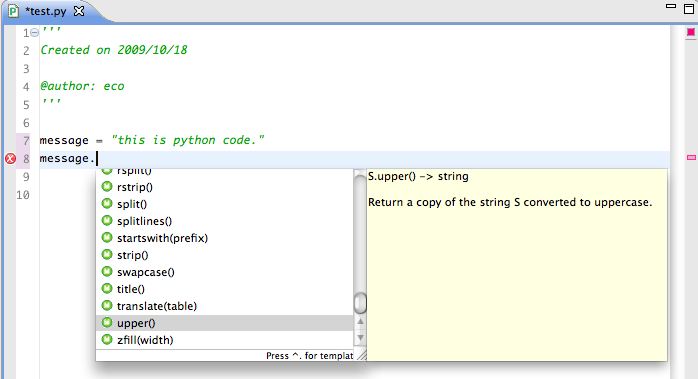Click method icon beside rstrip()

[107, 187]
